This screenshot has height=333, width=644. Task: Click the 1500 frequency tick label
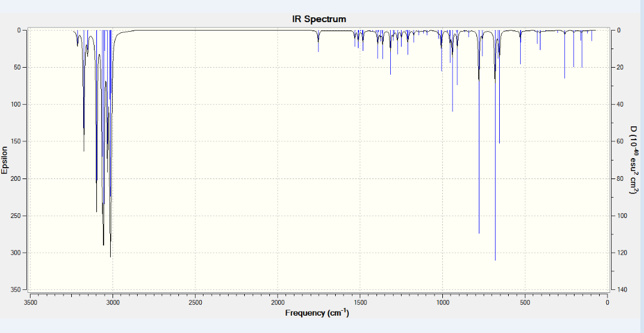[x=360, y=302]
